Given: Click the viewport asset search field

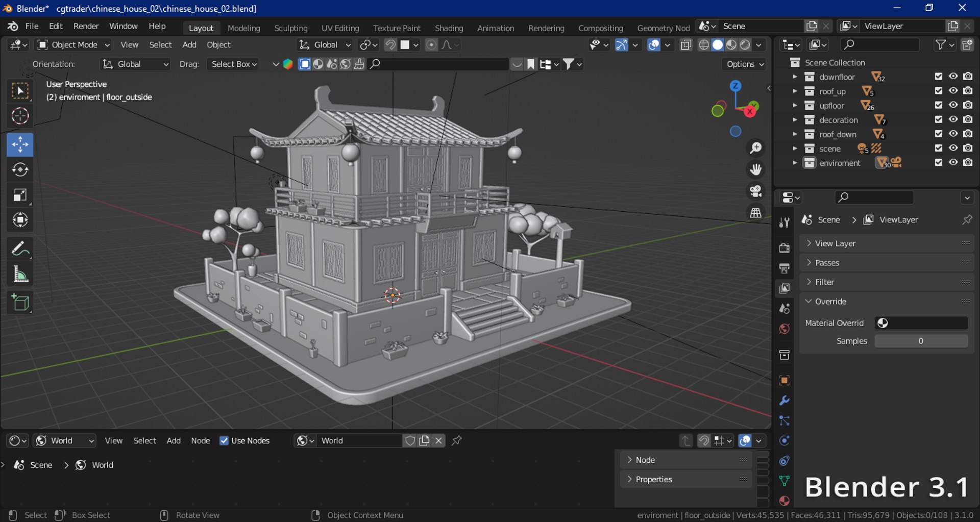Looking at the screenshot, I should tap(438, 64).
